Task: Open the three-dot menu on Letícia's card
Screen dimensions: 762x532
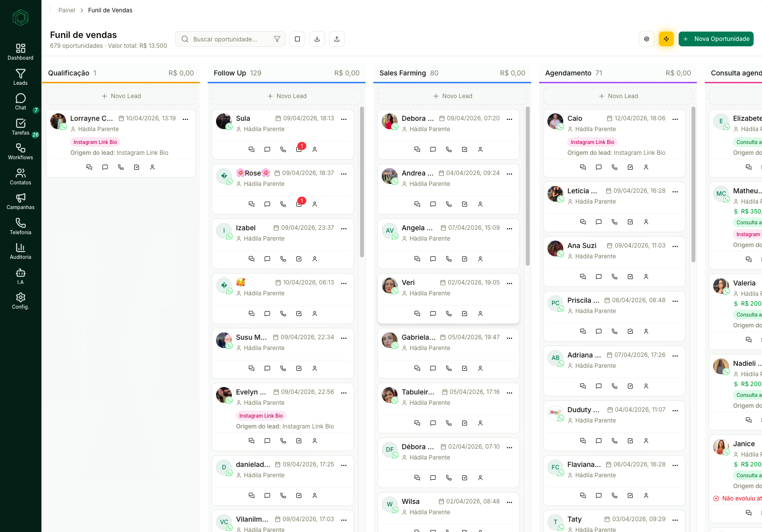Action: click(x=675, y=191)
